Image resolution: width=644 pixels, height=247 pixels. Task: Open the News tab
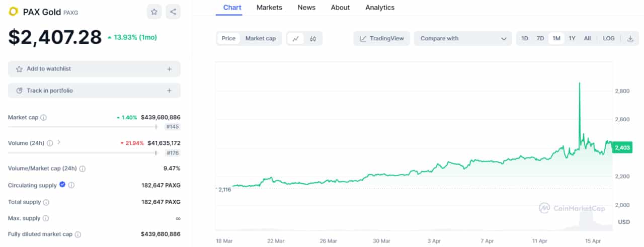point(306,8)
